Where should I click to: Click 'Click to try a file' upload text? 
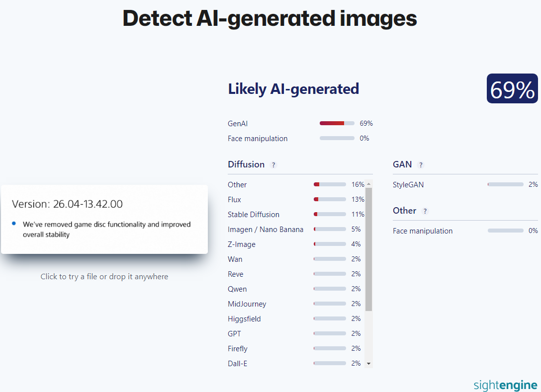point(104,277)
